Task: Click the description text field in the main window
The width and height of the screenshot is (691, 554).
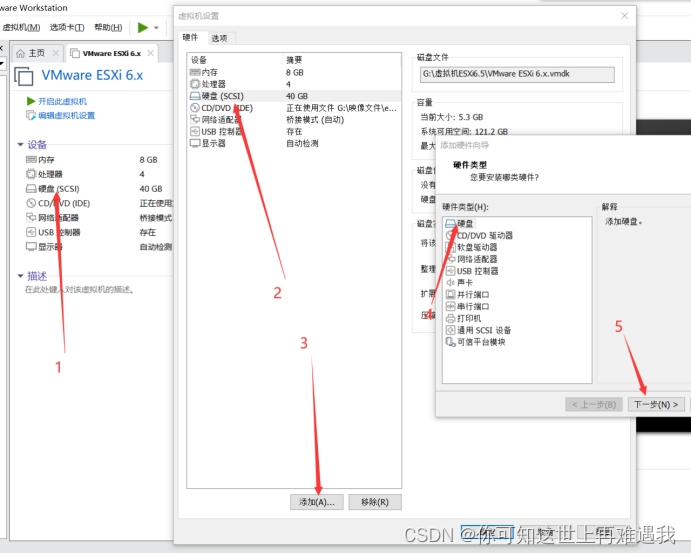Action: pyautogui.click(x=79, y=290)
